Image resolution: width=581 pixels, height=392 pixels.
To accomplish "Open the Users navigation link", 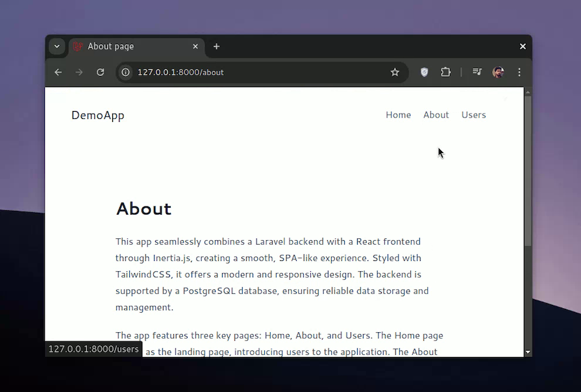I will (473, 115).
